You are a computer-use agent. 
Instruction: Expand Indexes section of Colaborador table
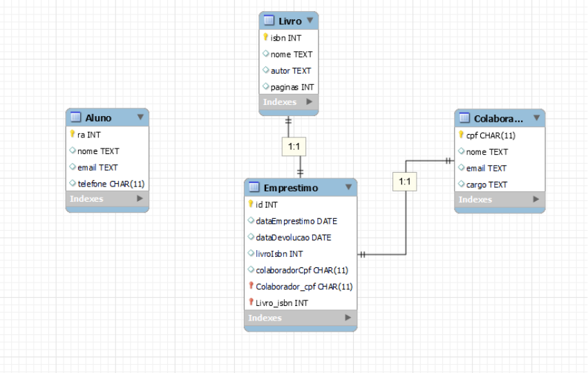click(x=536, y=200)
